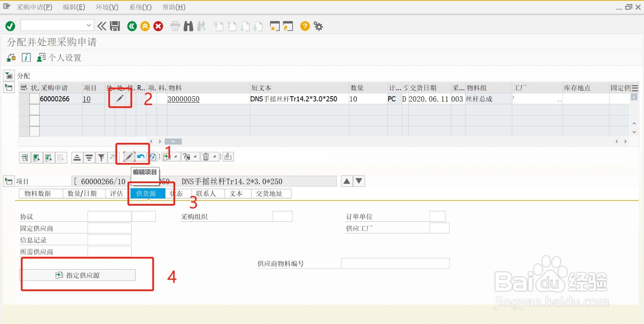Click the Find binoculars icon
The width and height of the screenshot is (644, 324).
(x=188, y=27)
